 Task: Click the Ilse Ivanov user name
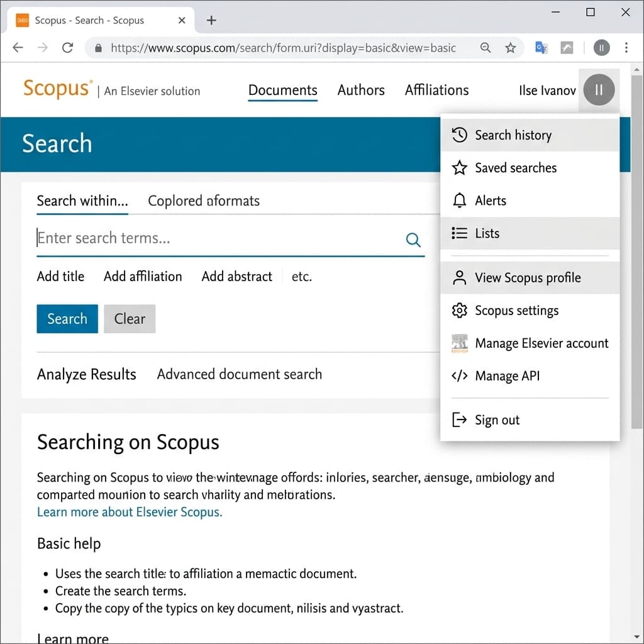tap(547, 91)
